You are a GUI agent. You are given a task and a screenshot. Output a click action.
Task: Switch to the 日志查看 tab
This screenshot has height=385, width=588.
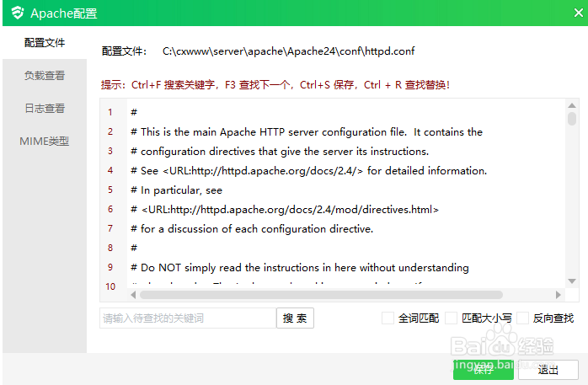click(x=45, y=109)
